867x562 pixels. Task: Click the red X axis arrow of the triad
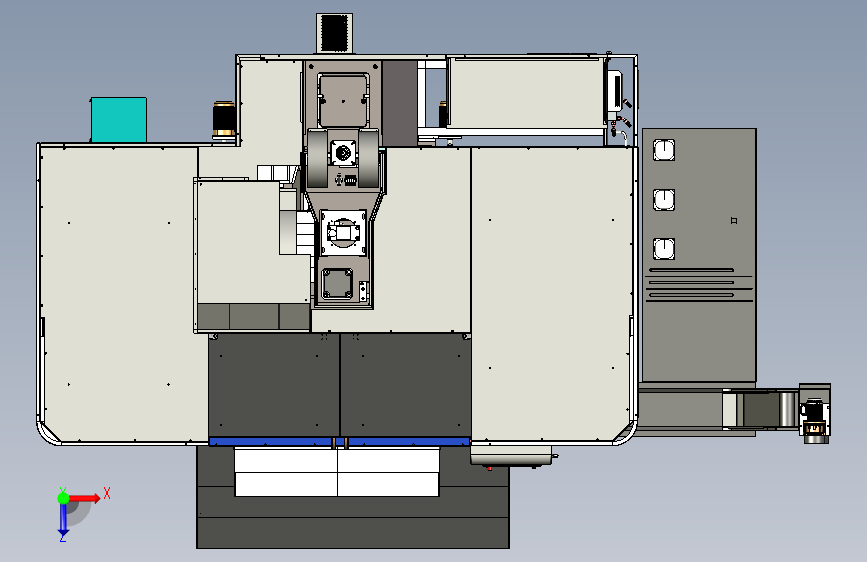83,498
